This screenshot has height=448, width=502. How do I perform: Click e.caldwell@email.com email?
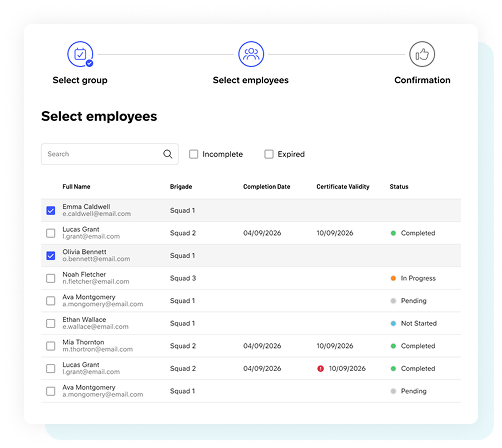pos(97,214)
